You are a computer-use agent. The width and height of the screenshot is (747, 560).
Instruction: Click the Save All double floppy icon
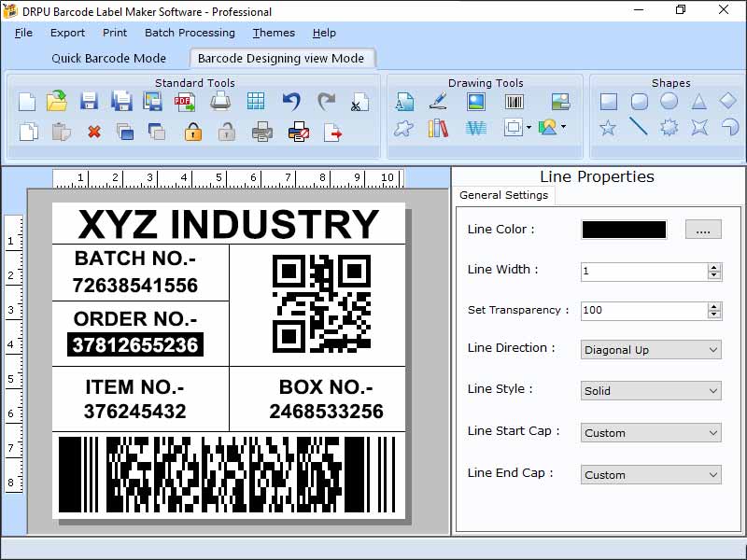121,102
